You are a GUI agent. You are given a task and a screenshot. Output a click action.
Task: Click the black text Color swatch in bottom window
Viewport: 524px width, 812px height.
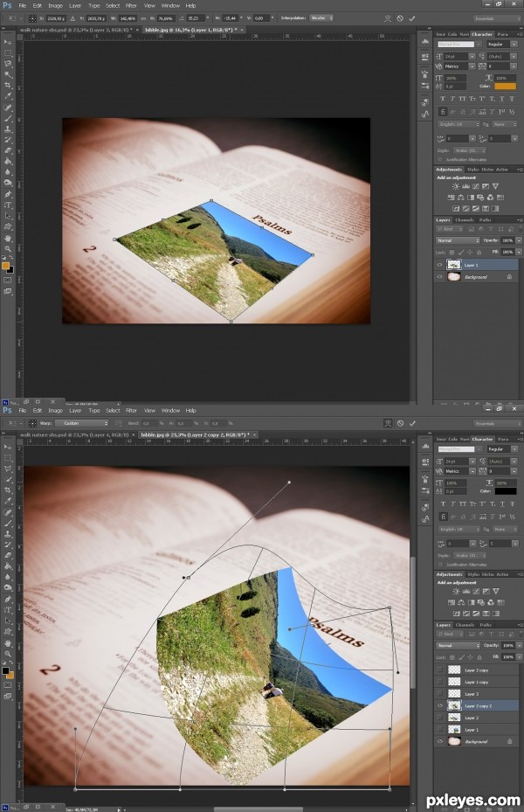pyautogui.click(x=506, y=491)
